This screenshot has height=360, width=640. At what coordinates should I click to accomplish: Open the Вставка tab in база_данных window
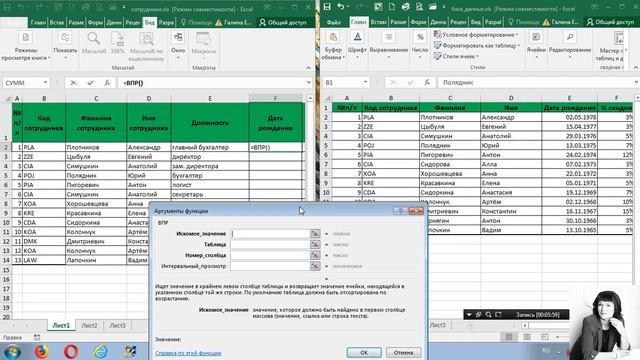coord(378,22)
